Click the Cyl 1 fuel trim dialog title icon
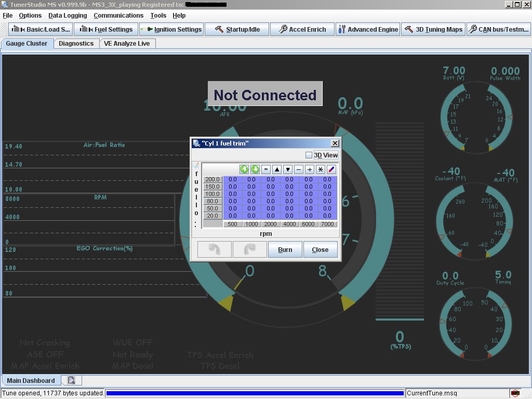Screen dimensions: 532x399 pyautogui.click(x=196, y=143)
